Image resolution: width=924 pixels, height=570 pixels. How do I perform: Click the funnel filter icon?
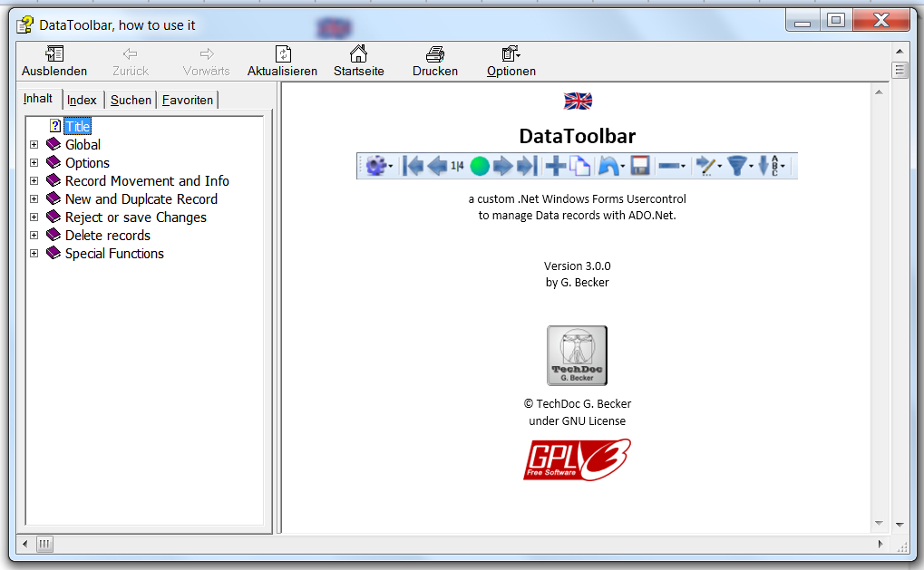[738, 166]
